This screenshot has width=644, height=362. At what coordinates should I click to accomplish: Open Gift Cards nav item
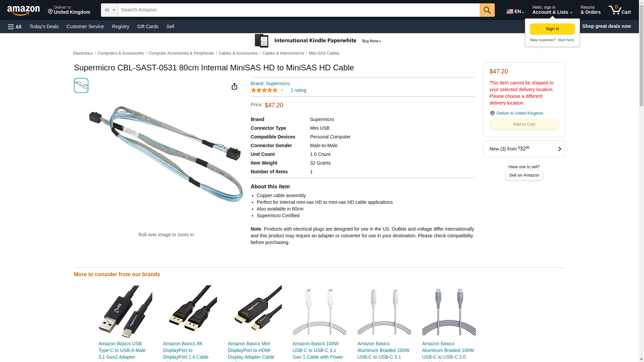(x=148, y=26)
